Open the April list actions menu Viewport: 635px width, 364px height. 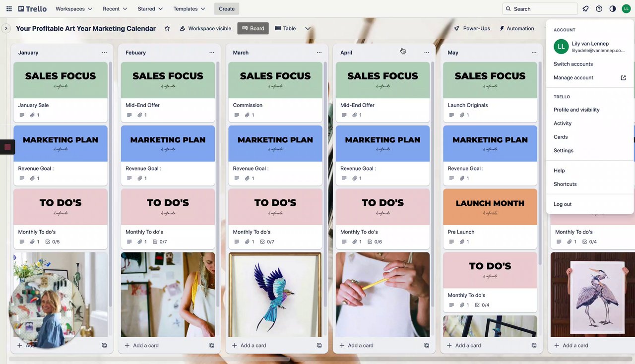[x=426, y=53]
